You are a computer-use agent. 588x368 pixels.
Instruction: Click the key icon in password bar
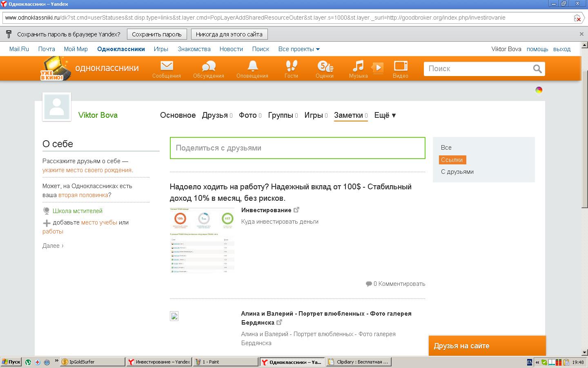click(9, 34)
